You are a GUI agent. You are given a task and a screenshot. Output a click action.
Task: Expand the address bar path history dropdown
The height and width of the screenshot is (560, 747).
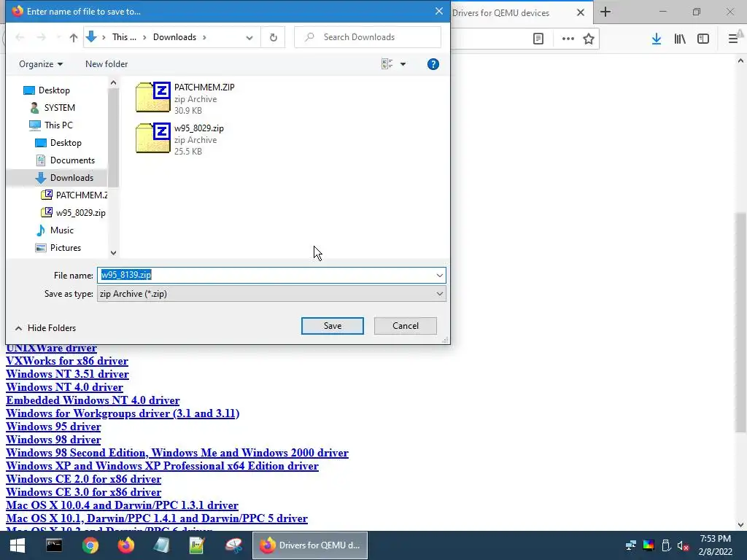249,37
